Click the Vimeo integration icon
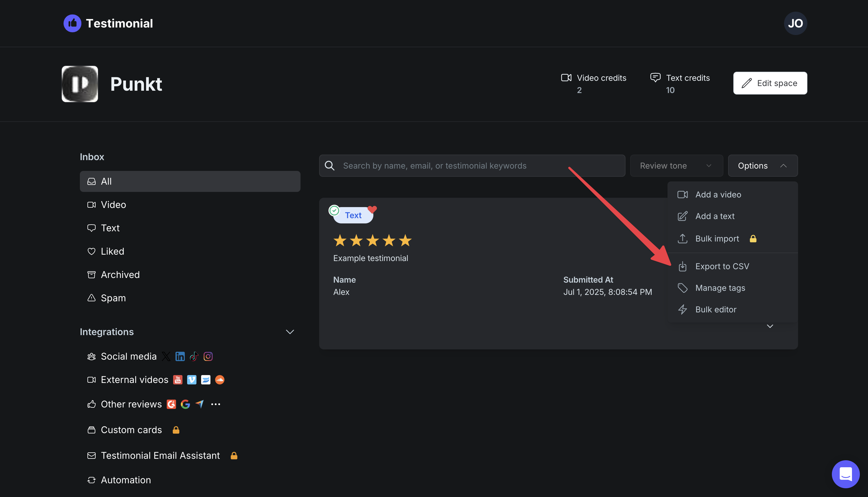 (x=192, y=379)
